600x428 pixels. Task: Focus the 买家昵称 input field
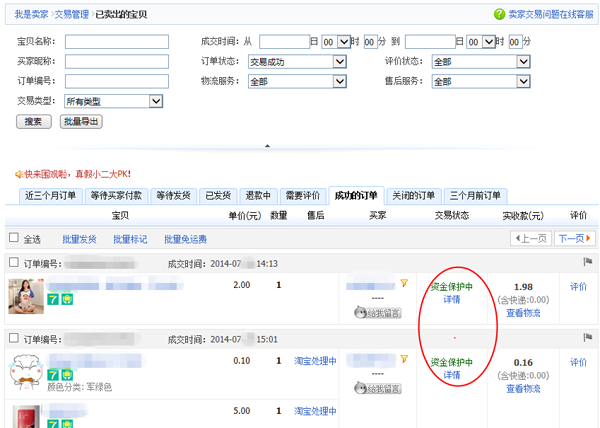[x=117, y=62]
